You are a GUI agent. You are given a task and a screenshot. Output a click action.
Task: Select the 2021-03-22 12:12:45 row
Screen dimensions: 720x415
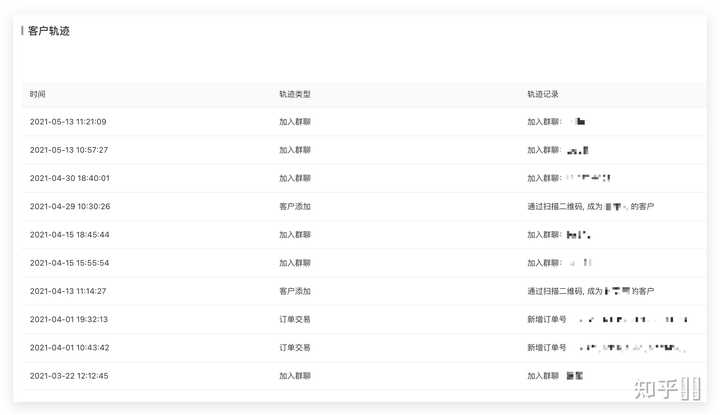pos(68,376)
